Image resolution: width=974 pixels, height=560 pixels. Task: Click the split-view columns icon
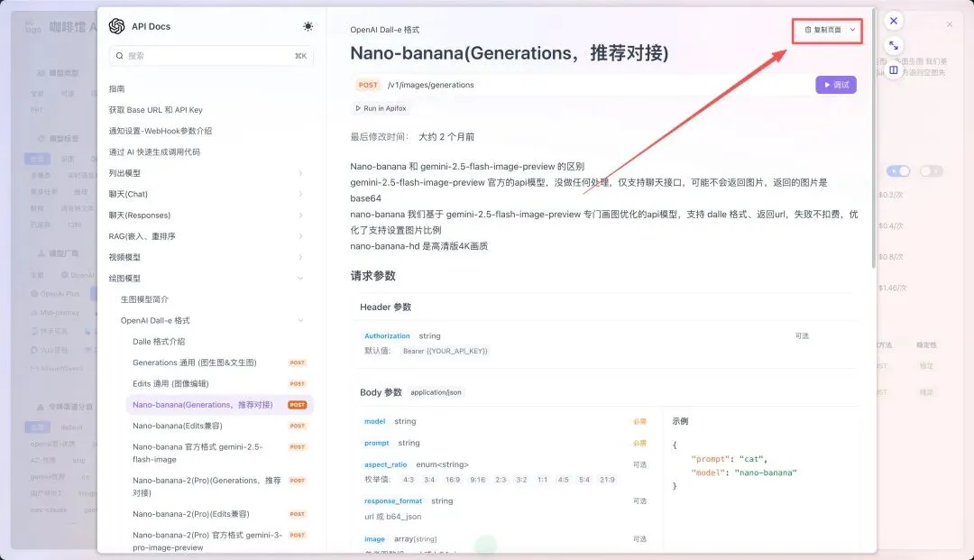coord(893,70)
